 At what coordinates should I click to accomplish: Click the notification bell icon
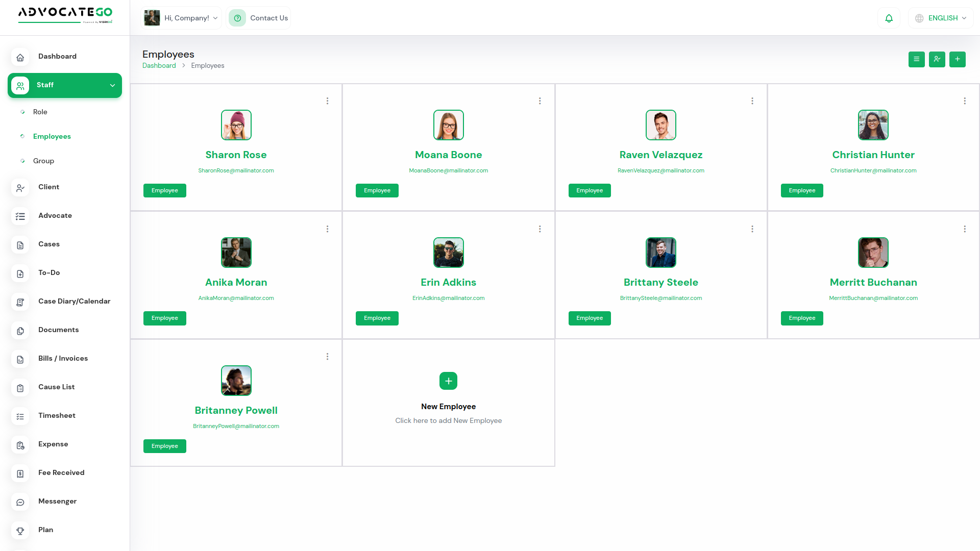click(x=889, y=18)
